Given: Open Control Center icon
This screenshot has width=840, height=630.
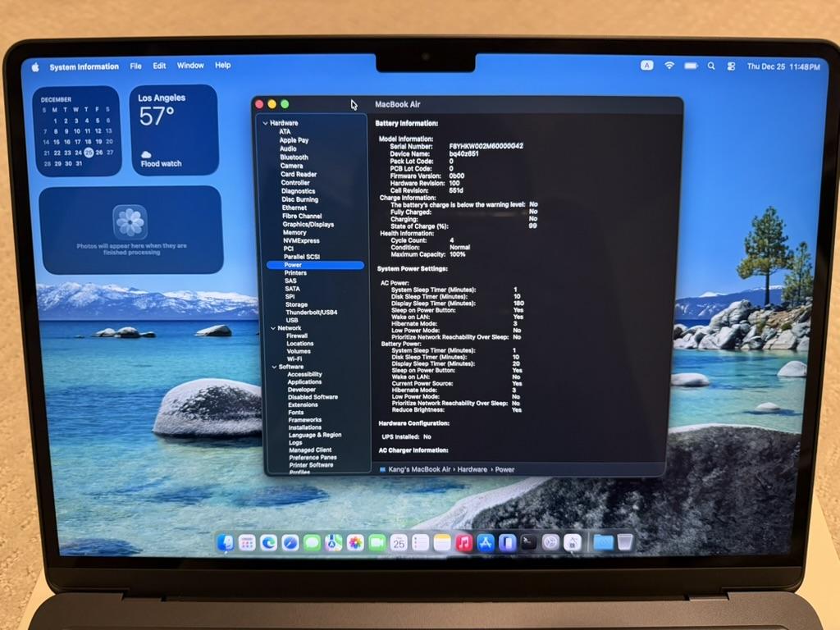Looking at the screenshot, I should 731,66.
